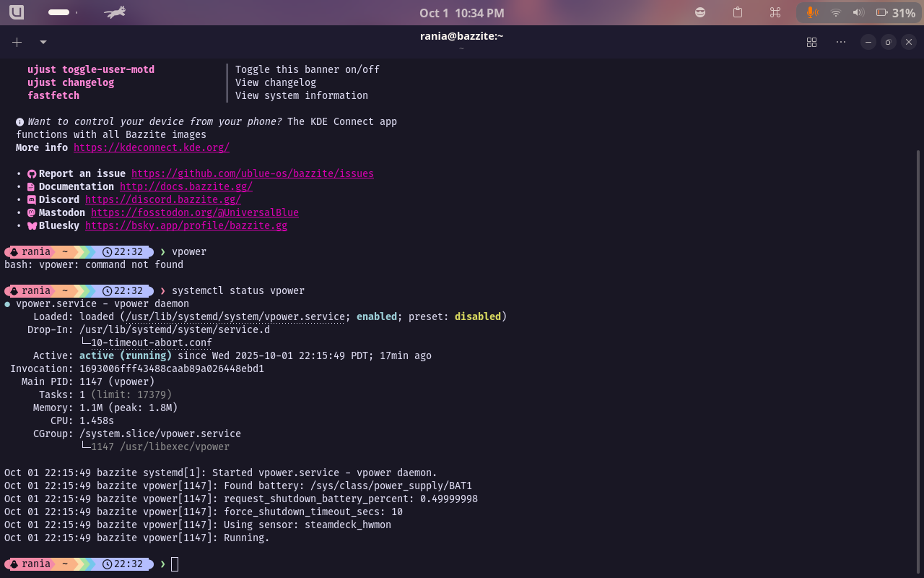Open Wi-Fi status from top bar
The height and width of the screenshot is (578, 924).
[836, 12]
